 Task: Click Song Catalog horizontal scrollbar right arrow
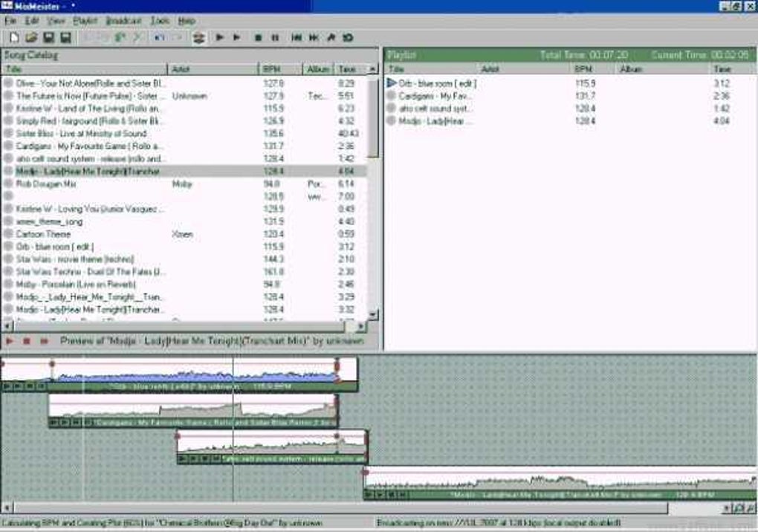[361, 327]
